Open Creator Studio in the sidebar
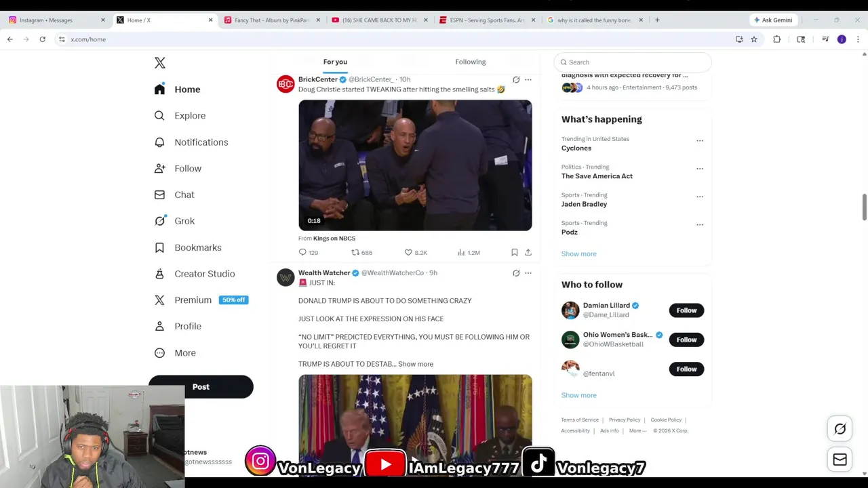The width and height of the screenshot is (868, 488). (x=195, y=274)
